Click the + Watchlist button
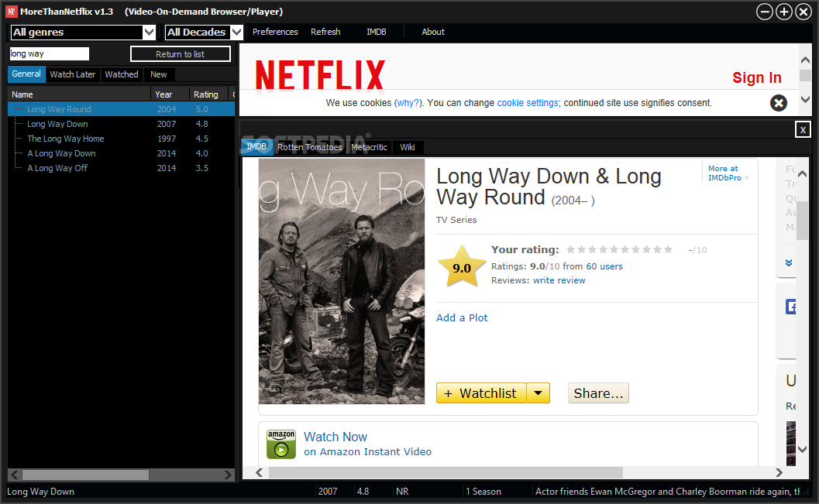Viewport: 819px width, 504px height. [x=481, y=393]
